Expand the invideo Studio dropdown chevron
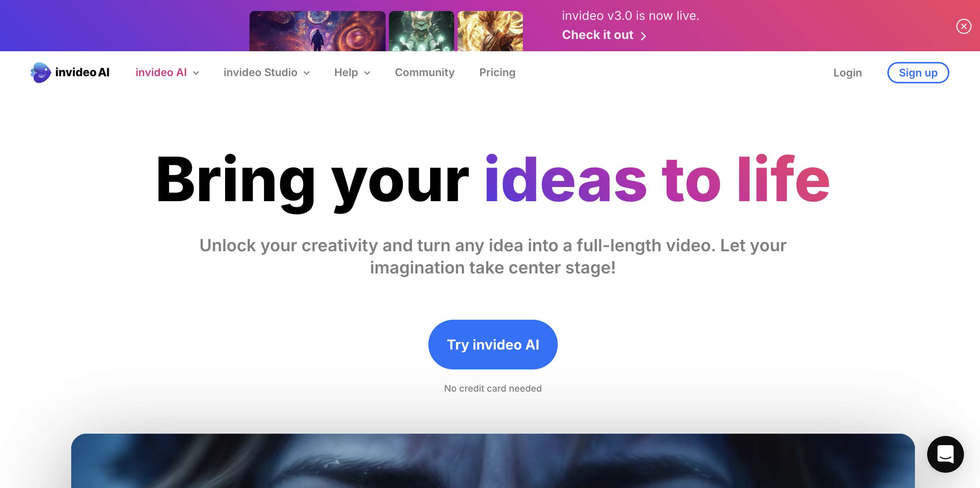This screenshot has height=488, width=980. click(307, 73)
